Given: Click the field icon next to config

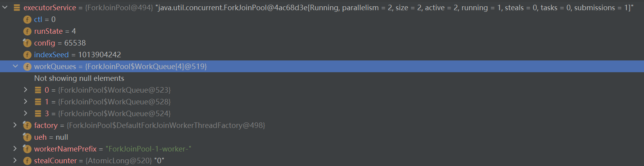Looking at the screenshot, I should (27, 43).
